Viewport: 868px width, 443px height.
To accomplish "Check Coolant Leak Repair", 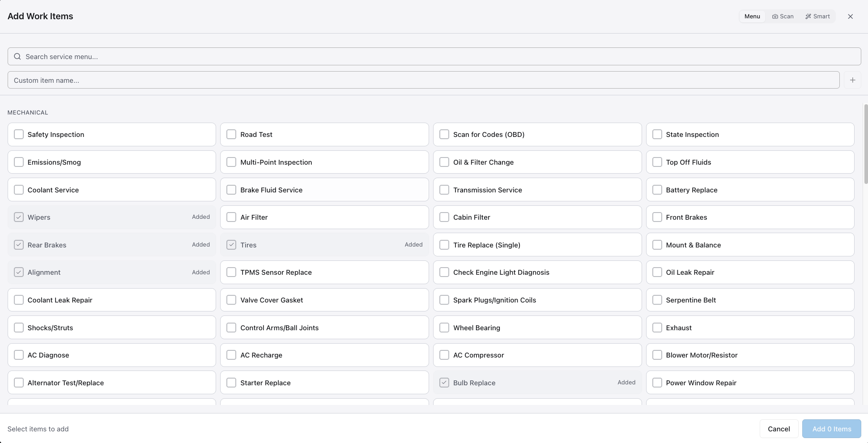I will pos(19,300).
